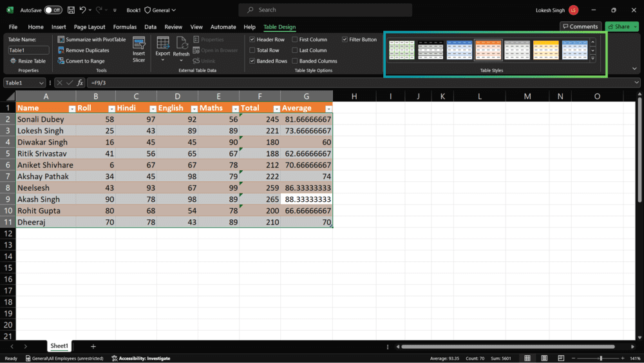Enable the Total Row checkbox
The width and height of the screenshot is (644, 363).
coord(252,50)
